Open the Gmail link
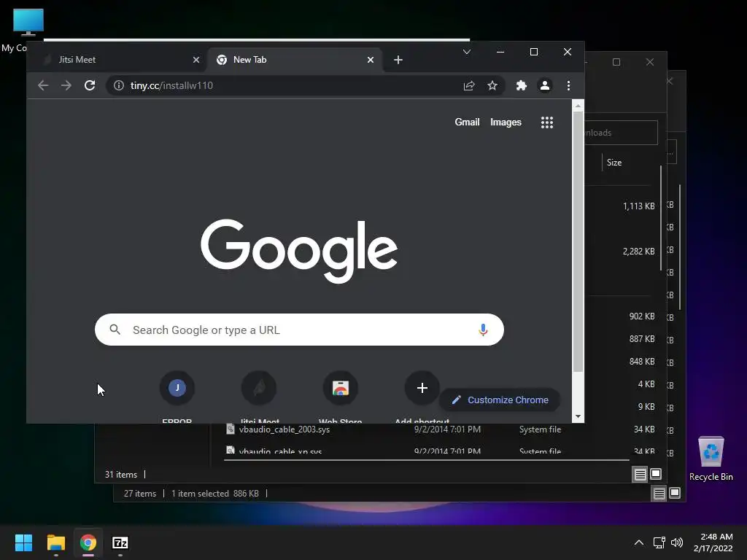 tap(467, 122)
